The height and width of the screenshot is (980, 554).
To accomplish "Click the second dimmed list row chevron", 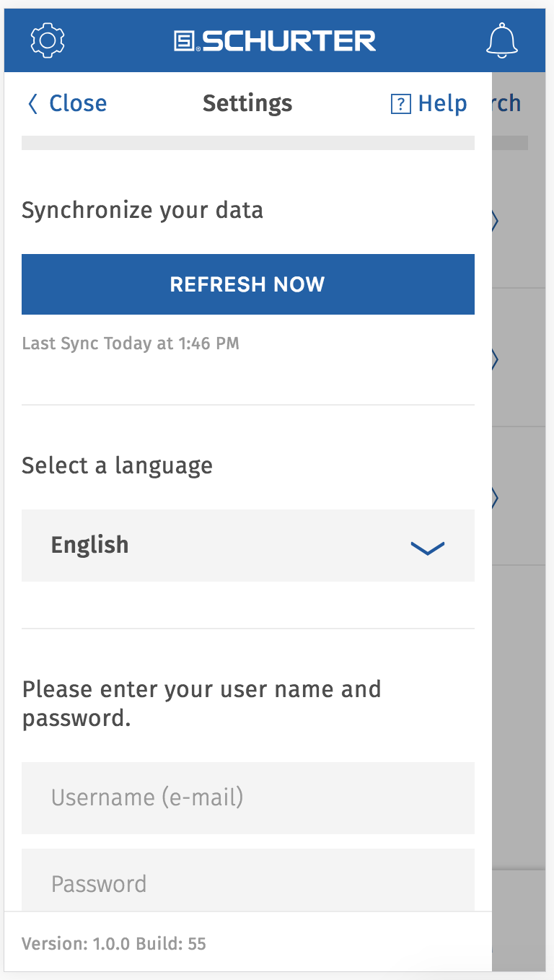I will pyautogui.click(x=496, y=359).
